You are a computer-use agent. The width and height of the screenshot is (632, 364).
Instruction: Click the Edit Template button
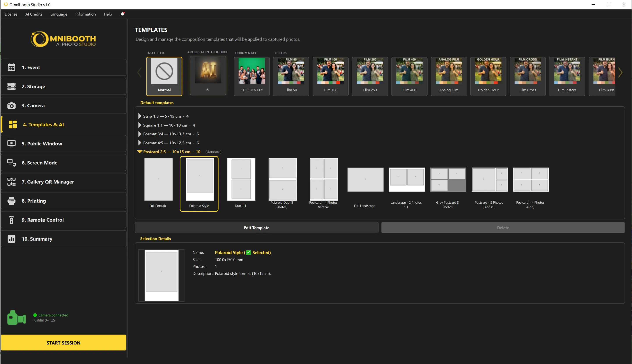point(257,228)
